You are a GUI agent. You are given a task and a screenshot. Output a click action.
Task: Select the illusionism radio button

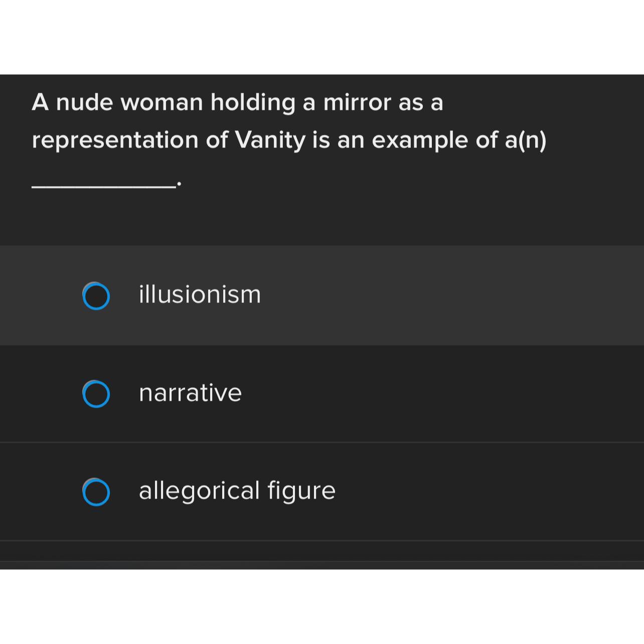pos(96,296)
